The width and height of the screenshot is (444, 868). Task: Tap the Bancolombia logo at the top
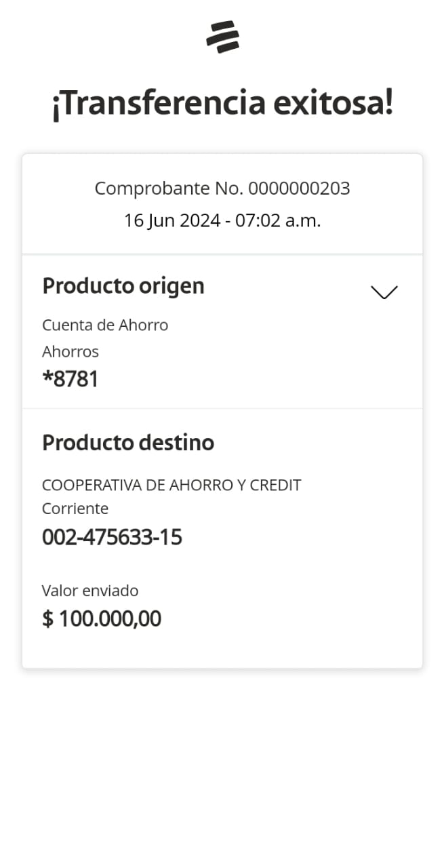coord(222,37)
